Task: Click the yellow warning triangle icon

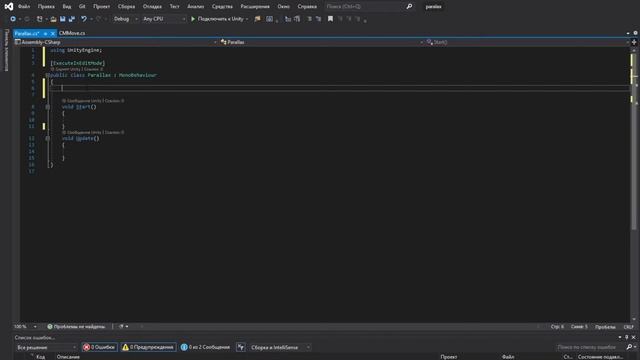Action: point(125,347)
